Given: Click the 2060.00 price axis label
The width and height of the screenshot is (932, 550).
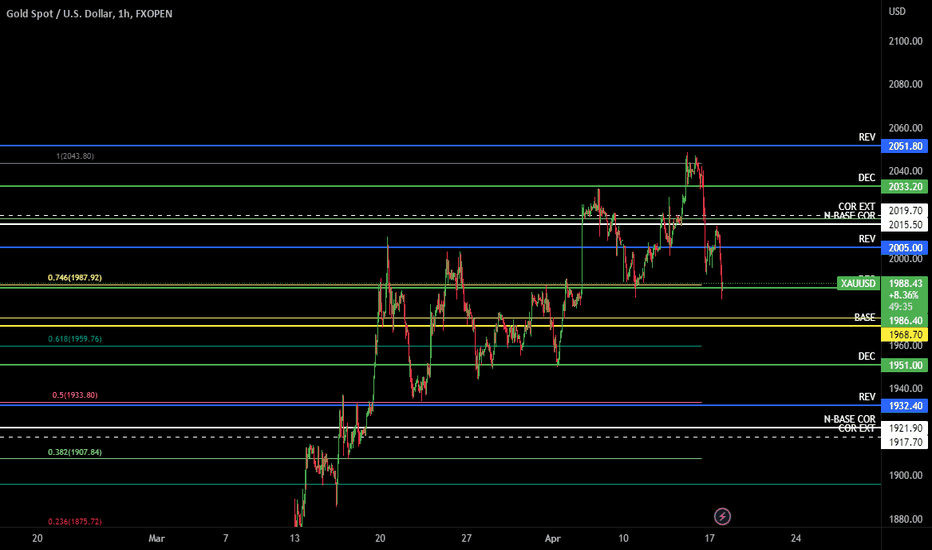Looking at the screenshot, I should click(x=905, y=128).
